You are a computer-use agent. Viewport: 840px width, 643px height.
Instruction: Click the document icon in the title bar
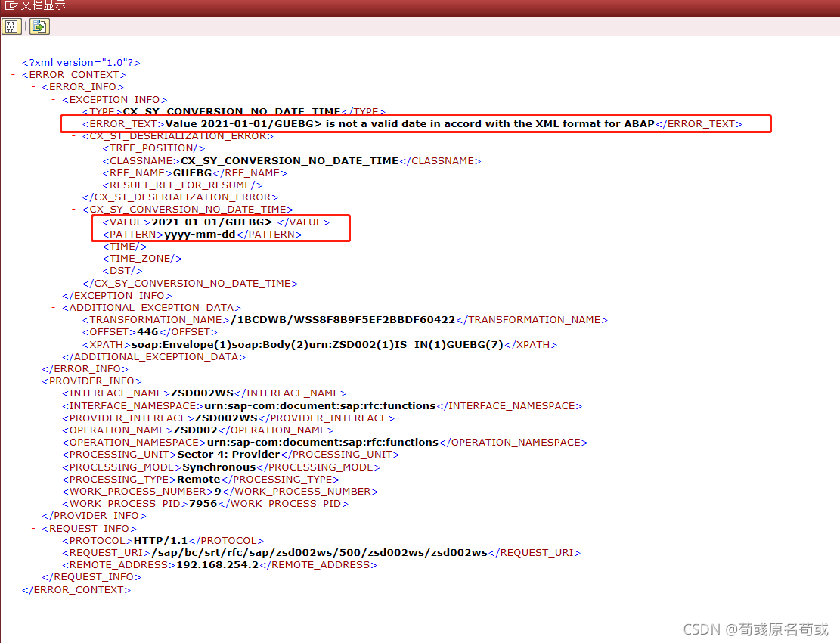[11, 5]
